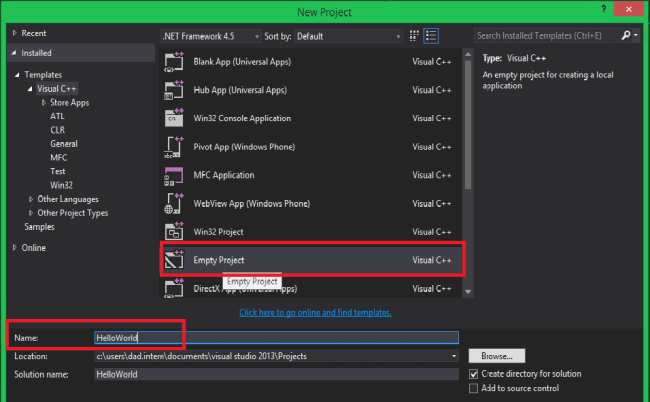Collapse the Installed section
650x402 pixels.
[x=14, y=53]
